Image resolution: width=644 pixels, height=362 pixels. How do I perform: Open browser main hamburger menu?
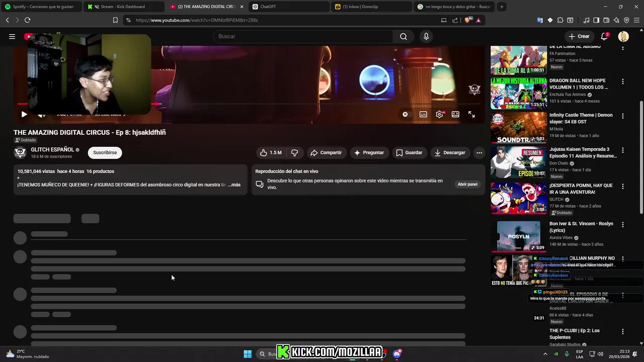[636, 20]
